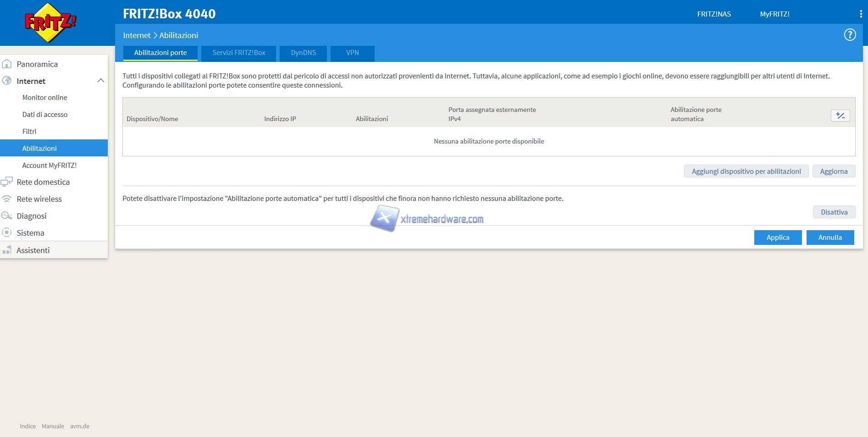Click the Rete domestica network icon
Screen dimensions: 868x437
[7, 182]
